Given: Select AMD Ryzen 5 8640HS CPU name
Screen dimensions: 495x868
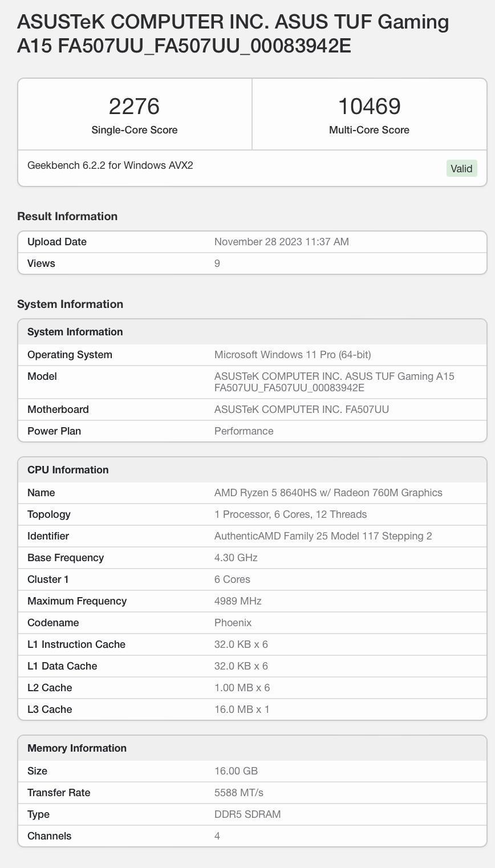Looking at the screenshot, I should click(328, 493).
